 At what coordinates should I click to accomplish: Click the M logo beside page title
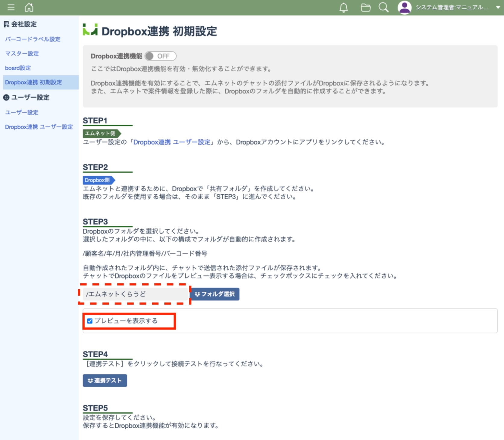90,30
